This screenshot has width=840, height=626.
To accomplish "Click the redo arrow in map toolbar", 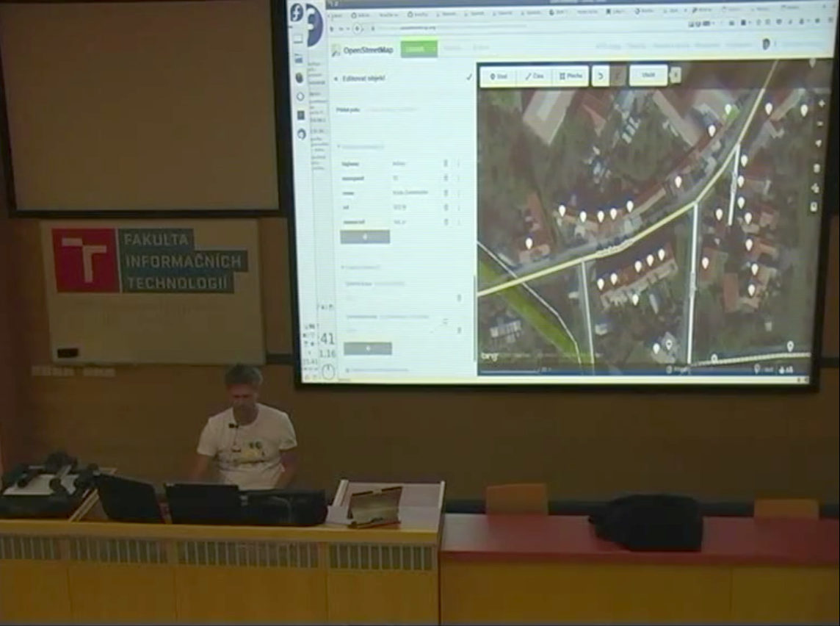I will pos(619,76).
